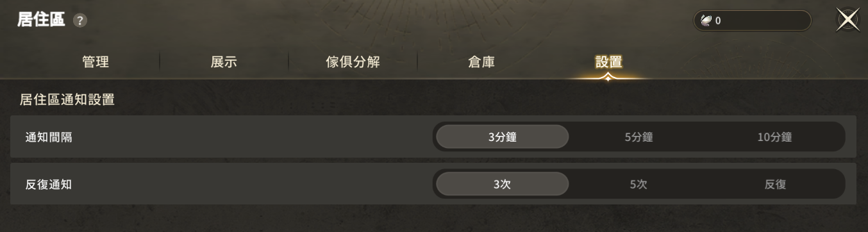The height and width of the screenshot is (232, 868).
Task: Close the 居住區 panel with the X
Action: 848,21
